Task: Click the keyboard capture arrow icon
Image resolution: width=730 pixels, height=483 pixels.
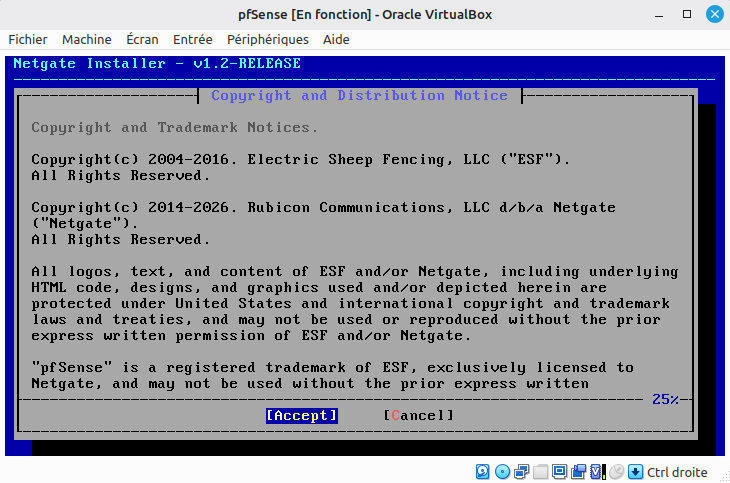Action: click(635, 472)
